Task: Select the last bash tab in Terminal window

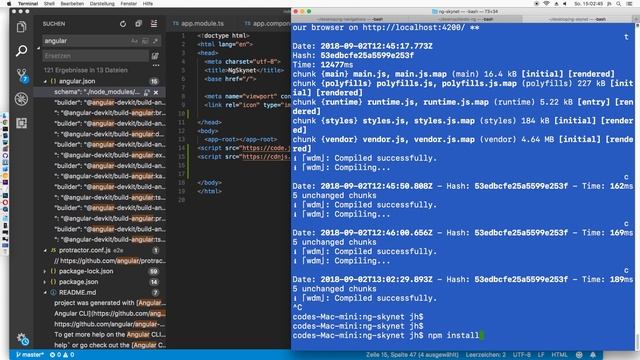Action: tap(577, 19)
